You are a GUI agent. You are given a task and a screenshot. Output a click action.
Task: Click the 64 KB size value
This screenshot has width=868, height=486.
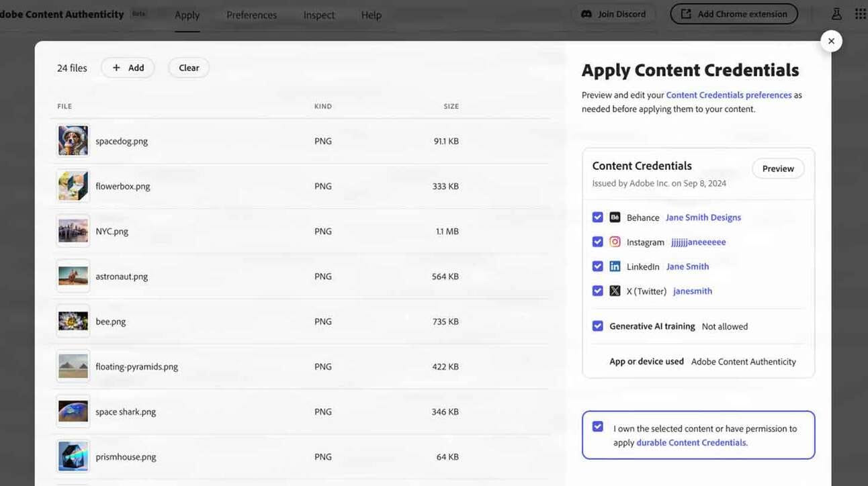[x=447, y=456]
